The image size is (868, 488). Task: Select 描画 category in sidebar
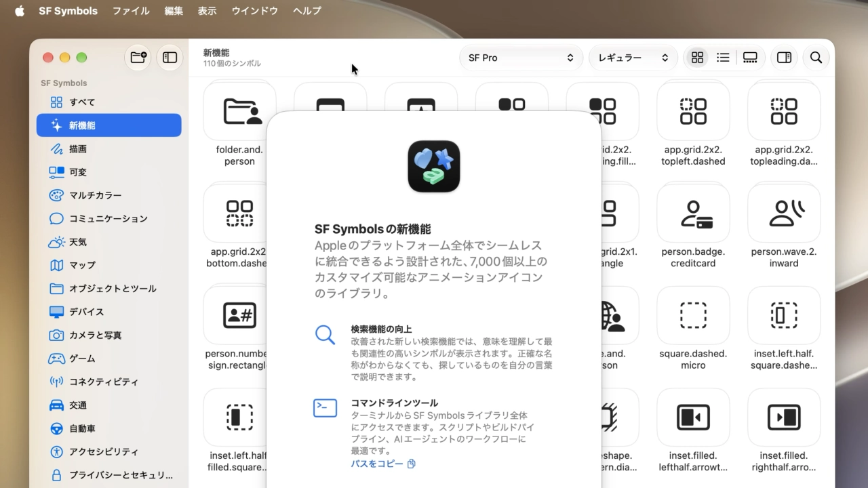[109, 148]
